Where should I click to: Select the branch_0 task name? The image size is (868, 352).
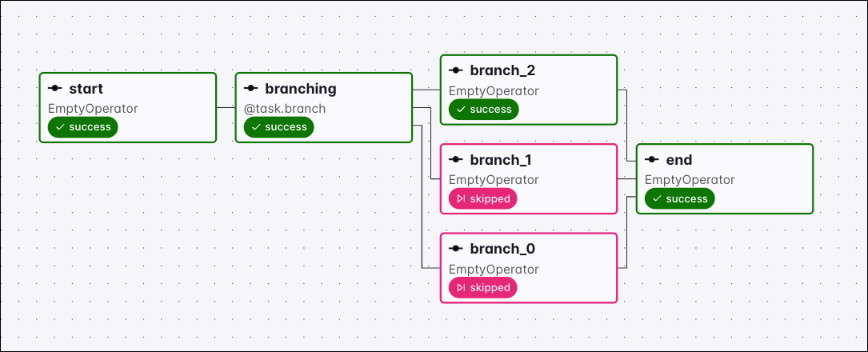(x=502, y=249)
